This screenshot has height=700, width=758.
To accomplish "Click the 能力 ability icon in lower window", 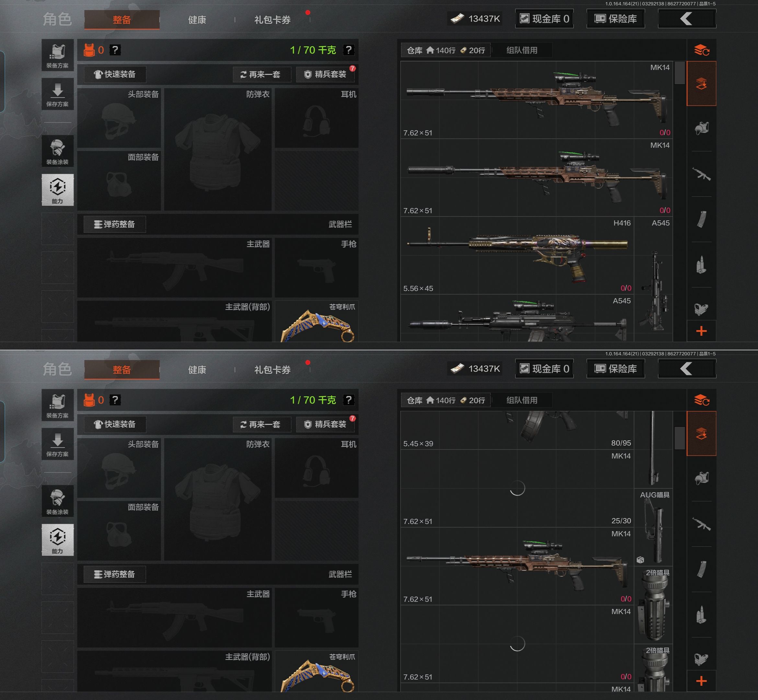I will (x=58, y=540).
